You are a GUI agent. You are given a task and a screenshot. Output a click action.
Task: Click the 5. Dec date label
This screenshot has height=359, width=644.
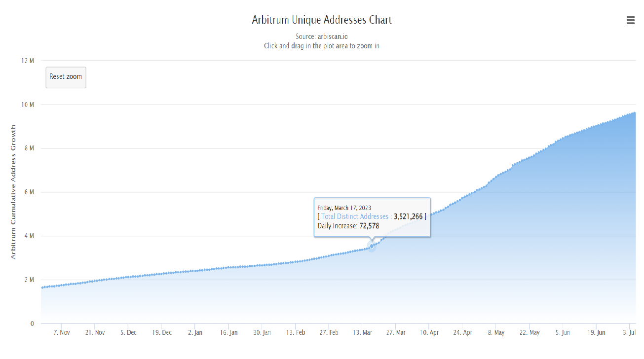pyautogui.click(x=128, y=333)
